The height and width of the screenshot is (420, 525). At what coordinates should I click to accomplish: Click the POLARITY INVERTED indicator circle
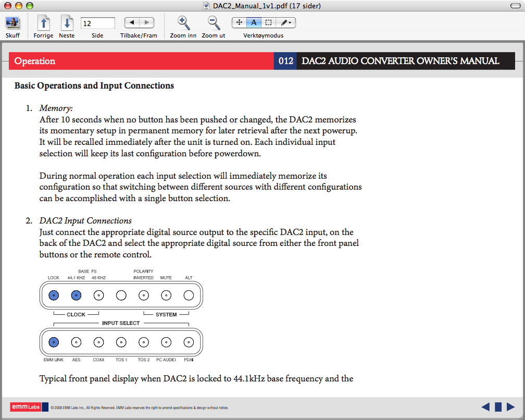coord(144,295)
